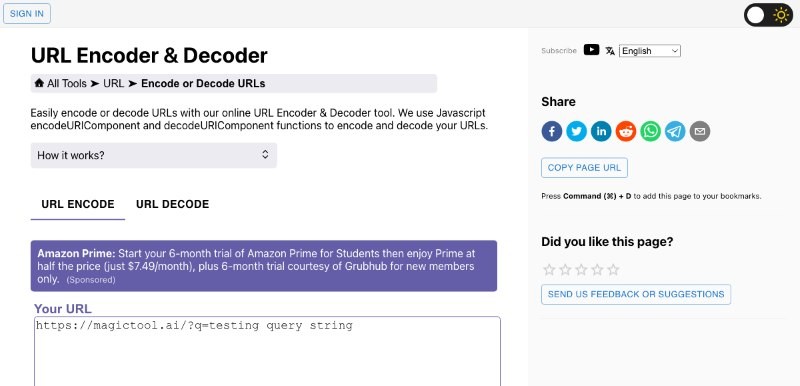Open the English language dropdown
The height and width of the screenshot is (386, 800).
pyautogui.click(x=649, y=51)
